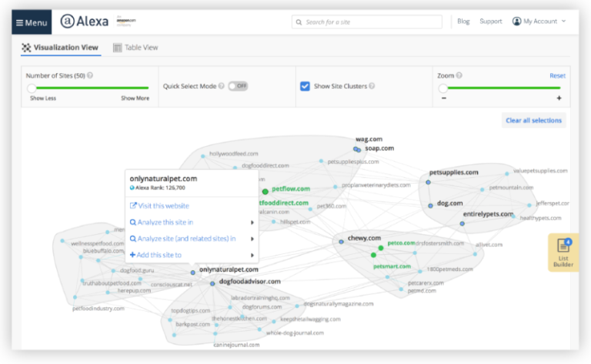This screenshot has height=364, width=591.
Task: Switch to the Table View tab
Action: (x=135, y=48)
